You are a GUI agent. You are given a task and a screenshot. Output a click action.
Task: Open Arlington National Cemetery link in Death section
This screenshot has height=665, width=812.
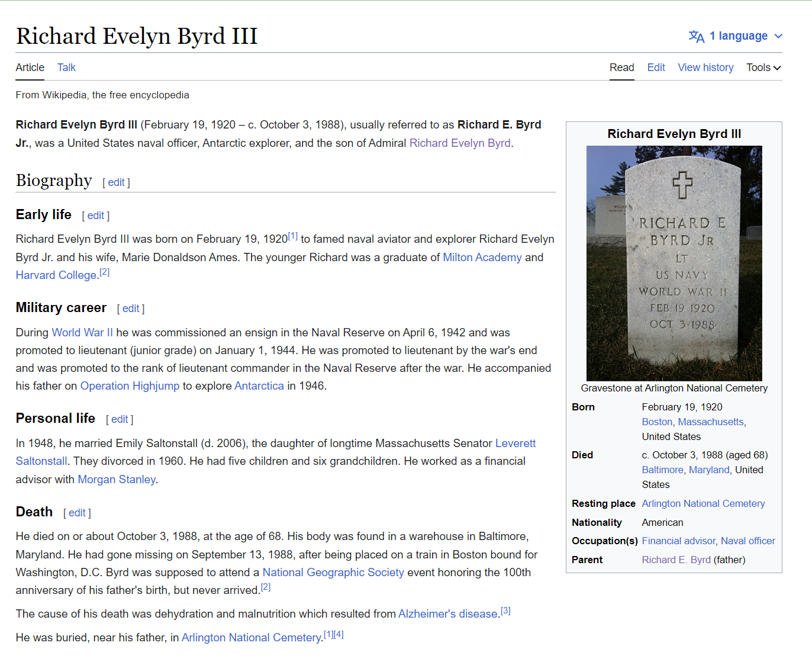[x=252, y=637]
